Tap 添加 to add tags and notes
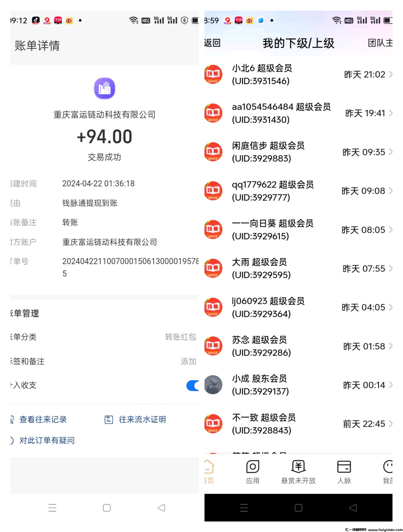The image size is (403, 532). pos(188,361)
